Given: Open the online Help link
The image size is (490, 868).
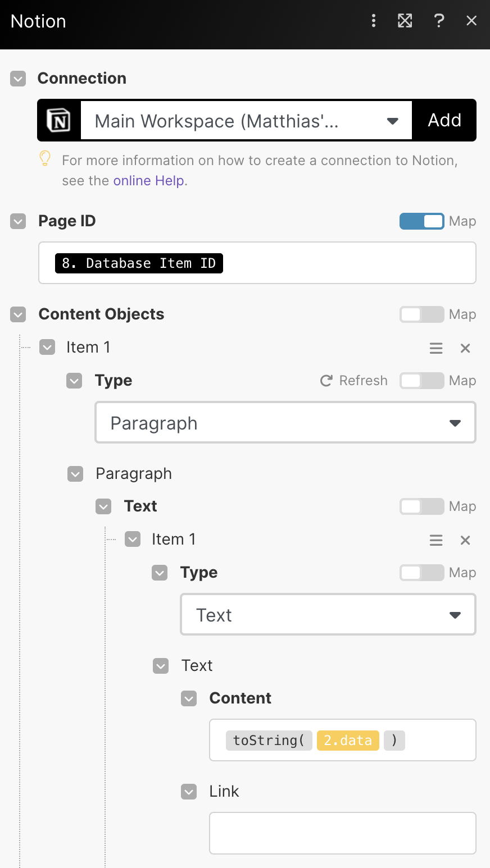Looking at the screenshot, I should [x=149, y=181].
